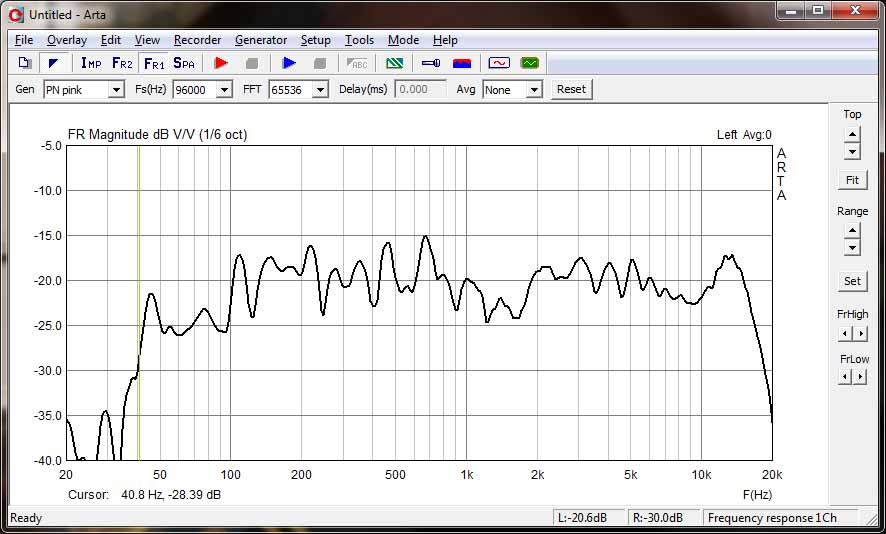Start recording with the red play arrow
886x534 pixels.
pyautogui.click(x=222, y=63)
